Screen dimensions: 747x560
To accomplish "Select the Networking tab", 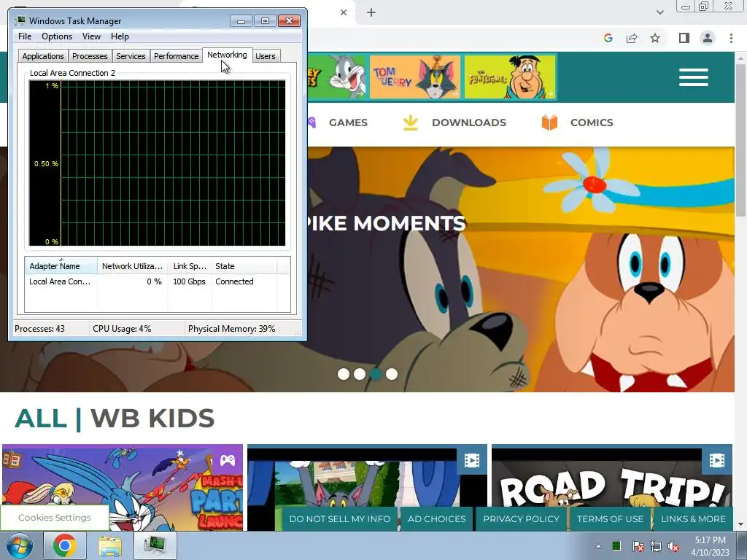I will click(227, 55).
